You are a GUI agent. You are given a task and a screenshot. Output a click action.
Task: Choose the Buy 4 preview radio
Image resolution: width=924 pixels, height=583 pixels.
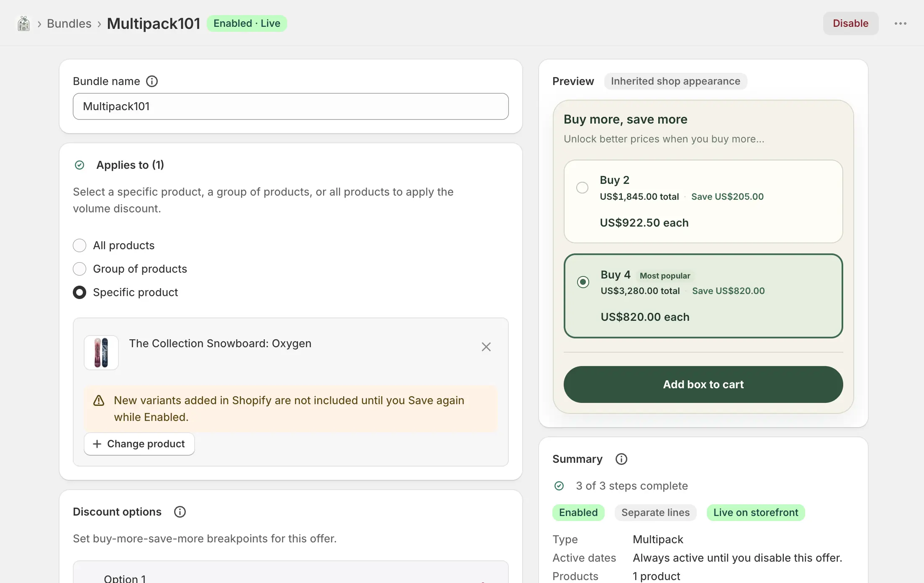[x=583, y=282]
